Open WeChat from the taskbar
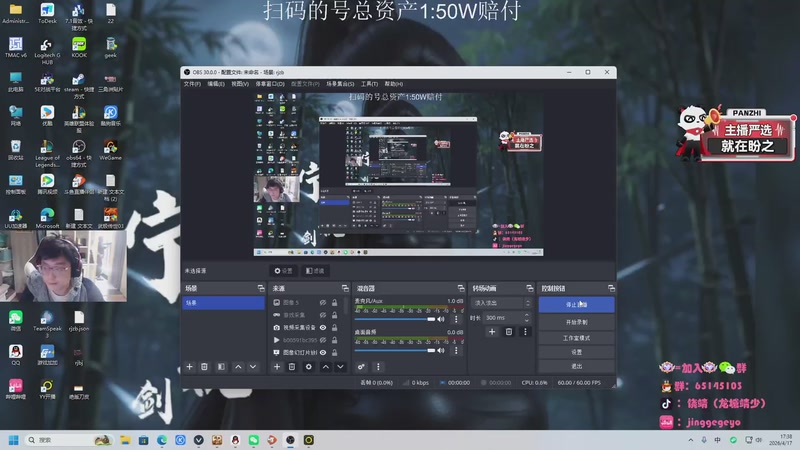Viewport: 800px width, 450px height. click(254, 440)
